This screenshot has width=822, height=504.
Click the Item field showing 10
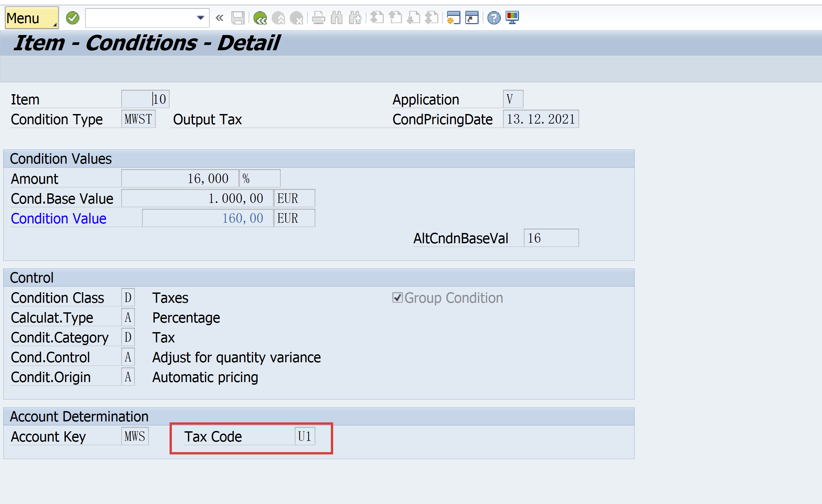[145, 99]
